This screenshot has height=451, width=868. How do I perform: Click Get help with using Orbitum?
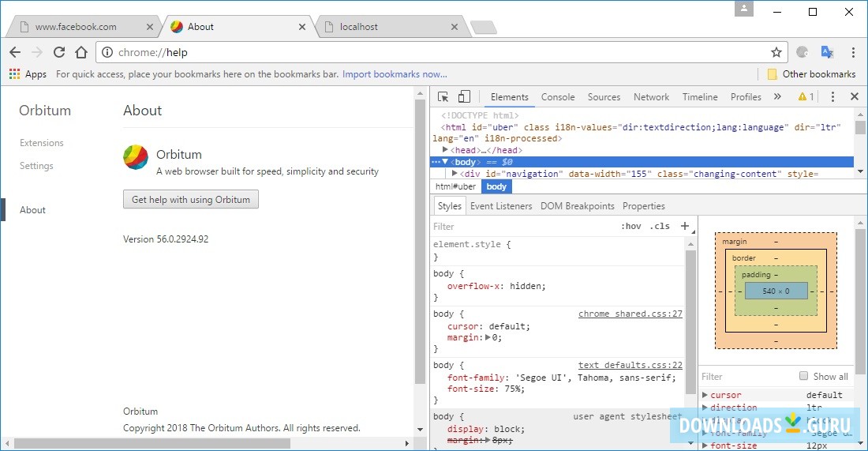point(191,200)
